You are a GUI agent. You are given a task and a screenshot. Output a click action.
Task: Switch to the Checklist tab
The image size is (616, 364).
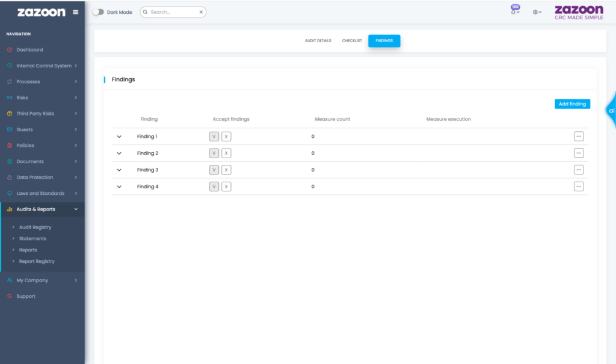(x=352, y=41)
